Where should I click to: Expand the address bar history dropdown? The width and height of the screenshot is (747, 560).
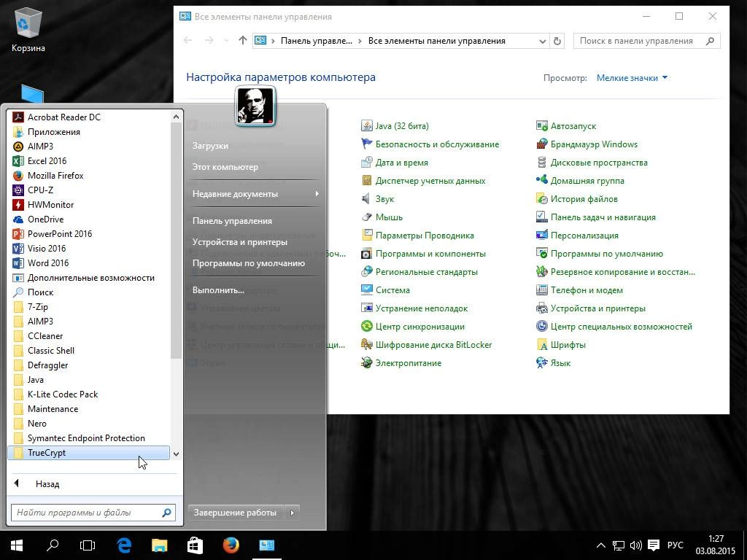click(x=542, y=42)
